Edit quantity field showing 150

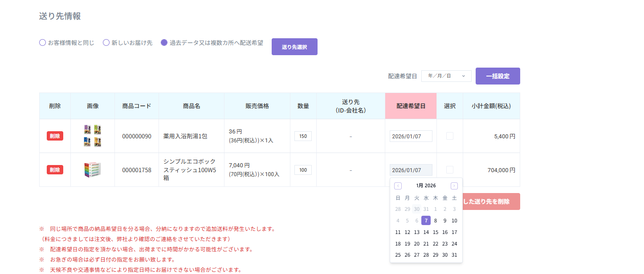point(303,136)
